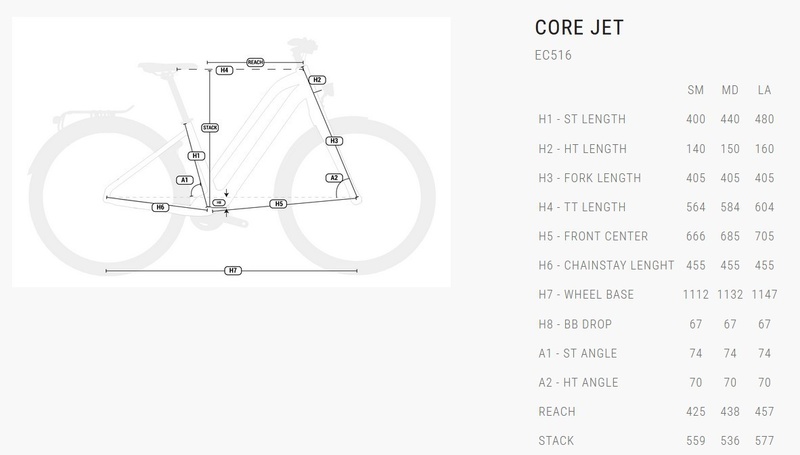The width and height of the screenshot is (800, 455).
Task: Choose the LA size column header
Action: point(765,91)
